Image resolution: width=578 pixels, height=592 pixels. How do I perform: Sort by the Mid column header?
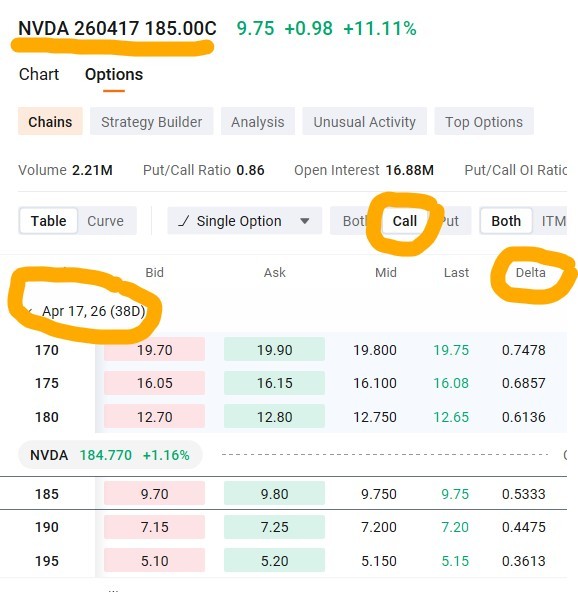point(386,273)
